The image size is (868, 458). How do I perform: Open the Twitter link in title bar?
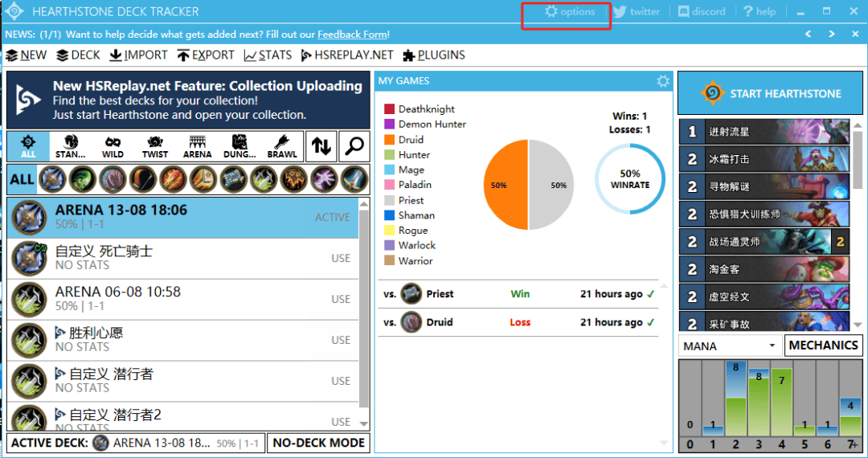click(636, 12)
